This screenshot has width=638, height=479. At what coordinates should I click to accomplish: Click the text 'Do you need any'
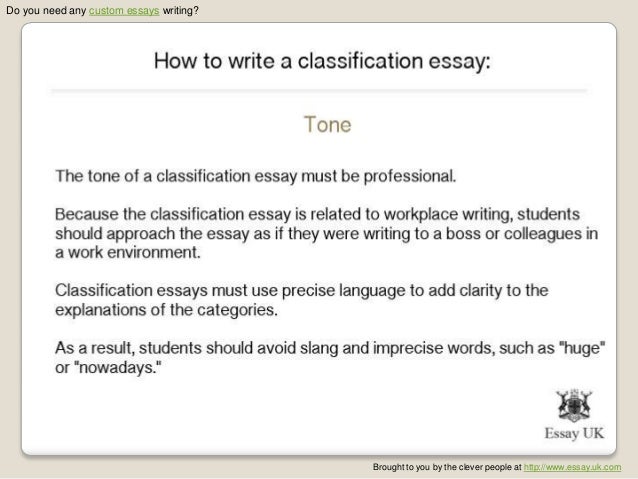point(46,11)
